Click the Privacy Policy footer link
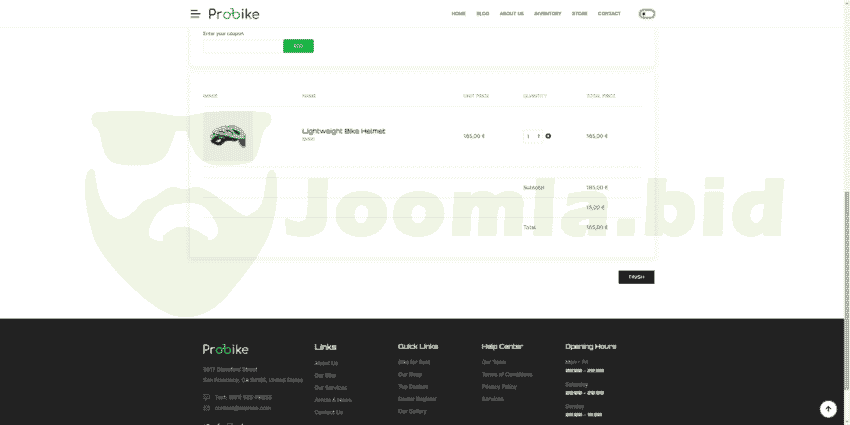The image size is (850, 425). (499, 386)
